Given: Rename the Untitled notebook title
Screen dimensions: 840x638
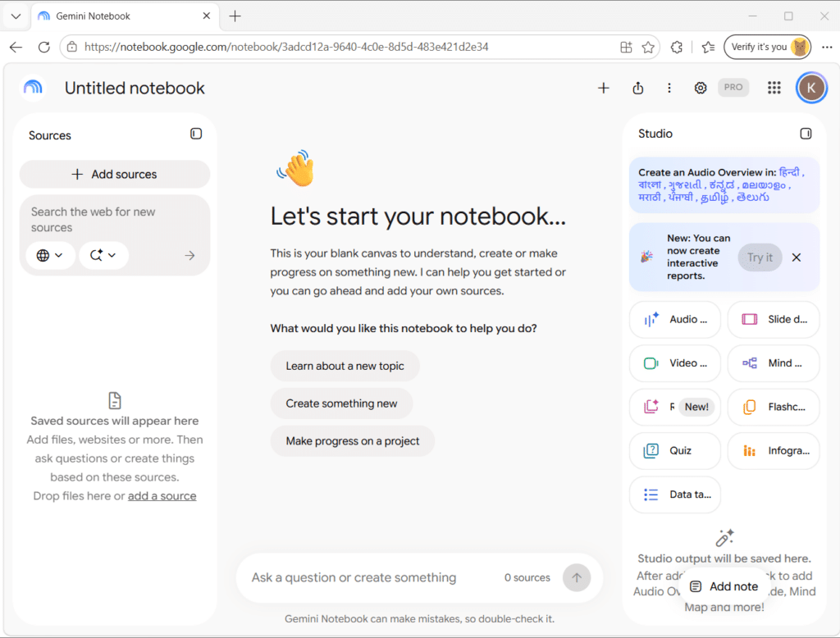Looking at the screenshot, I should point(135,88).
